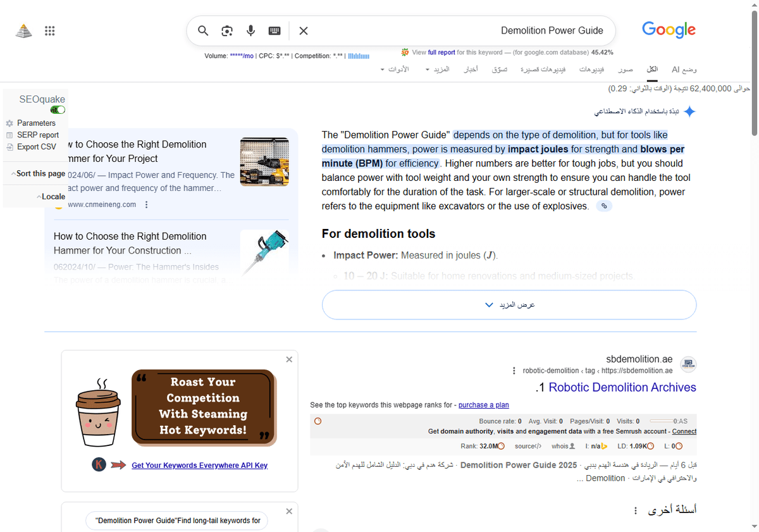Open the on-screen keyboard icon in search bar
Image resolution: width=759 pixels, height=532 pixels.
point(274,30)
